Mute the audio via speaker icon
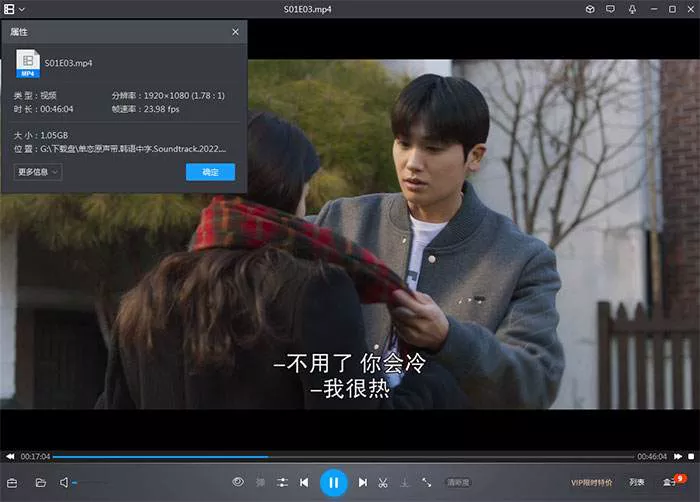 [64, 483]
